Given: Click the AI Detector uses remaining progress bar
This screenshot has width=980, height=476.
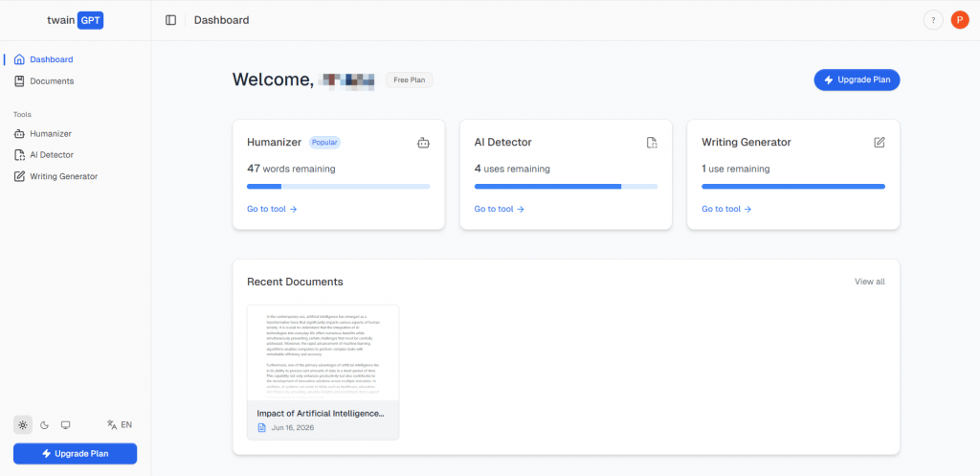Looking at the screenshot, I should click(x=567, y=187).
